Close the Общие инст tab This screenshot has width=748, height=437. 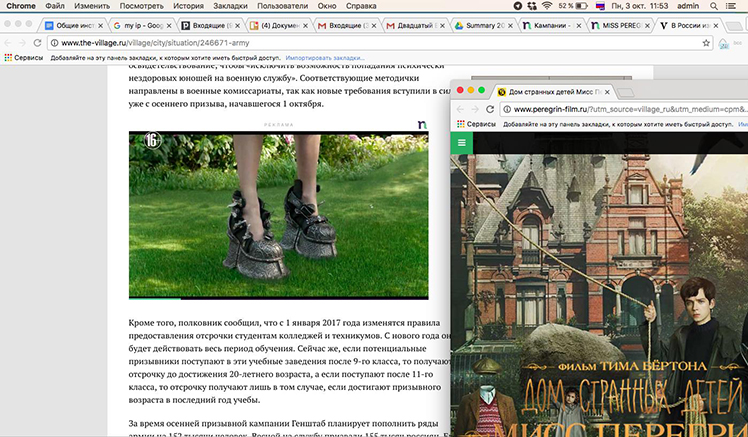click(x=101, y=26)
